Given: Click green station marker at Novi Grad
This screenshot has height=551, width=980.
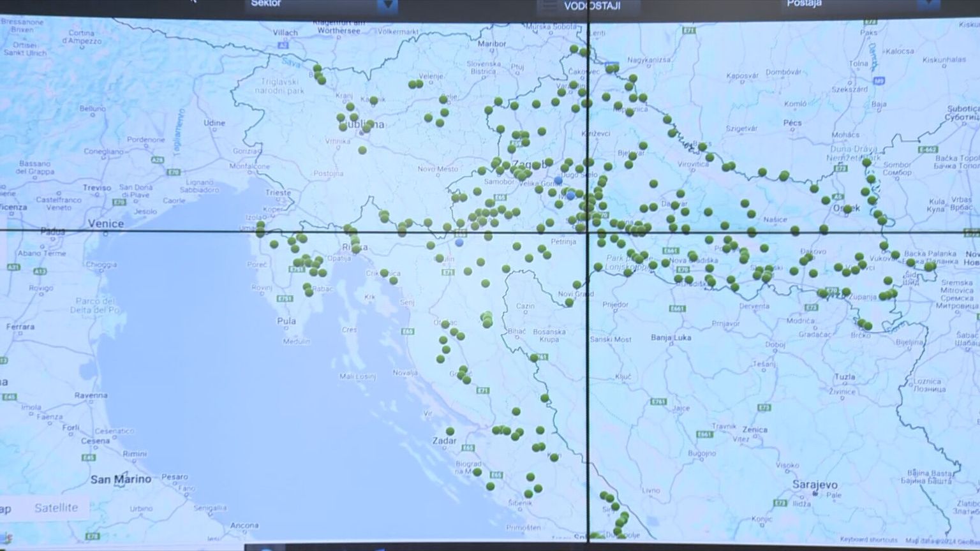Looking at the screenshot, I should tap(569, 302).
